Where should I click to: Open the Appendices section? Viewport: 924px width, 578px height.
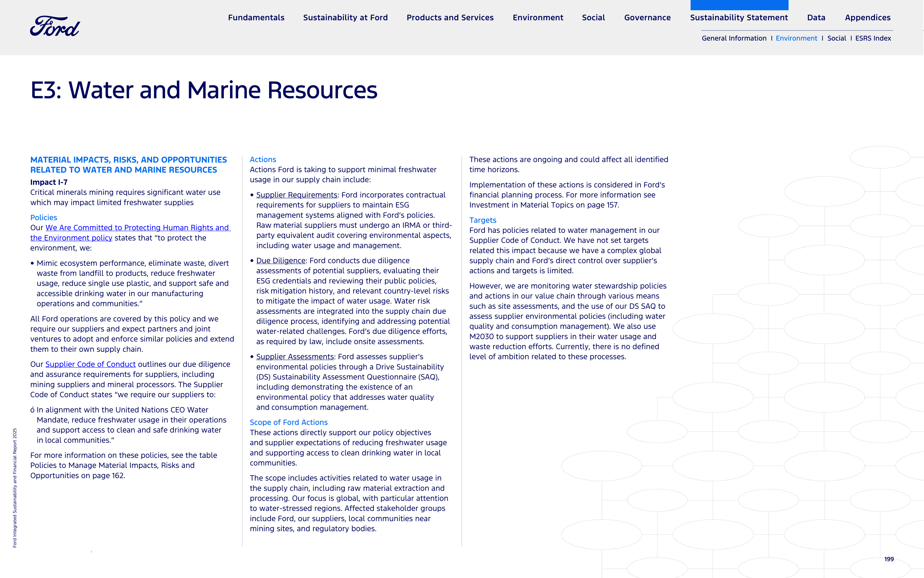[x=868, y=18]
